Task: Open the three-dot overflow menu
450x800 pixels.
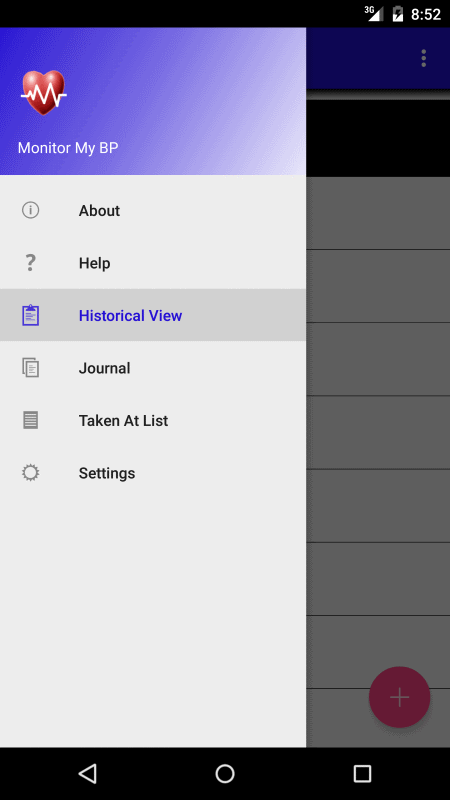Action: pos(423,58)
